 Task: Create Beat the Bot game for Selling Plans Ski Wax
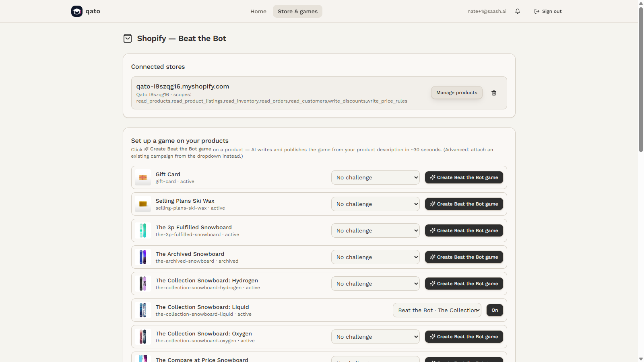point(464,204)
